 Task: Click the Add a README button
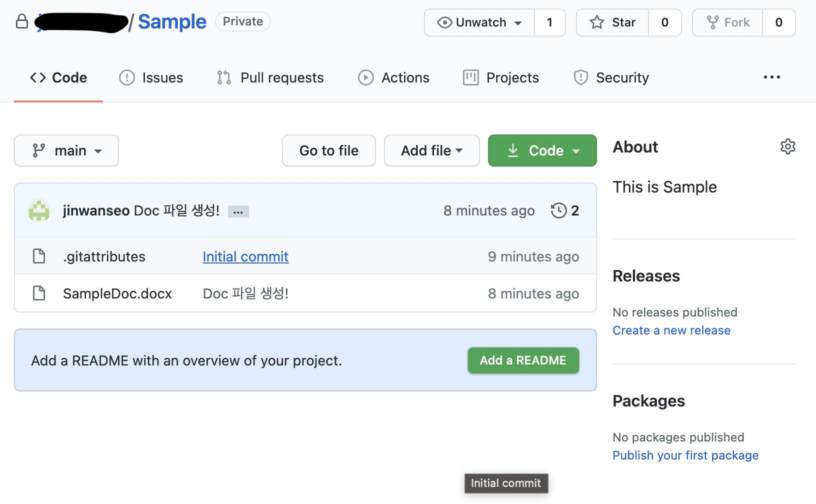[523, 360]
